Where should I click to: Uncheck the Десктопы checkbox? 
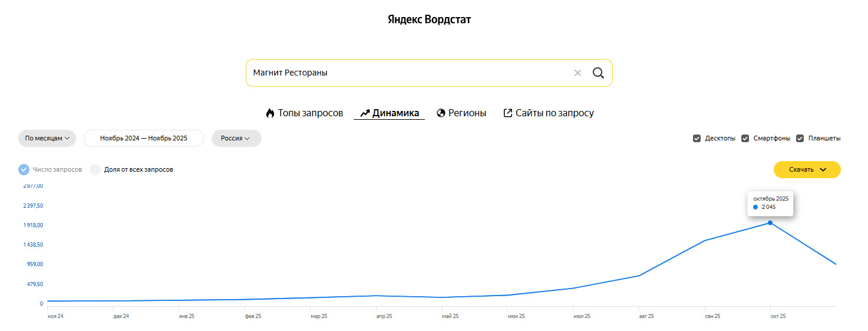coord(697,139)
